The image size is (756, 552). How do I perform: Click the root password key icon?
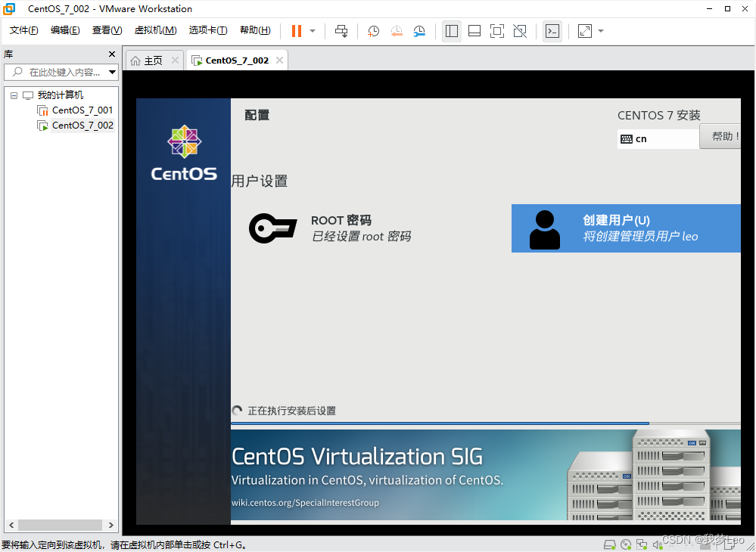click(272, 228)
